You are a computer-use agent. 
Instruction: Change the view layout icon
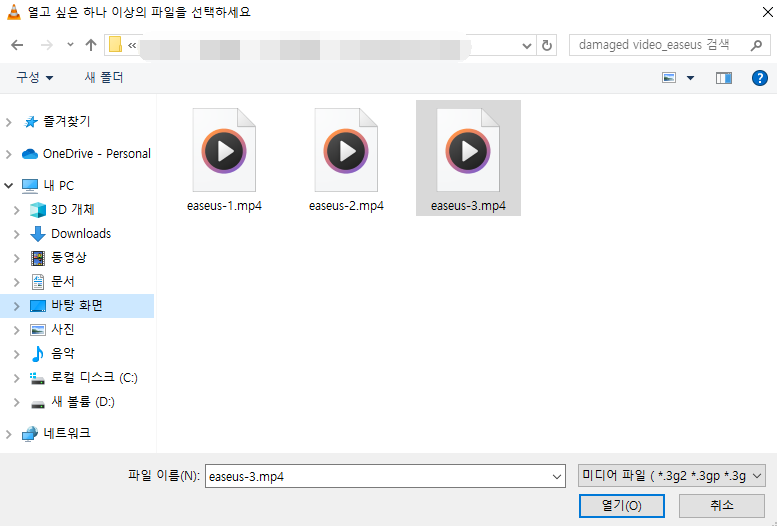669,78
